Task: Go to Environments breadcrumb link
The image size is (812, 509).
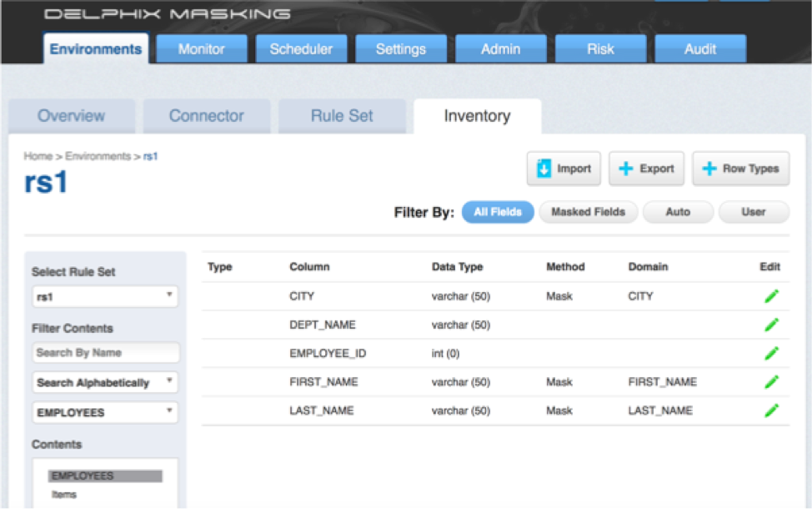Action: point(98,156)
